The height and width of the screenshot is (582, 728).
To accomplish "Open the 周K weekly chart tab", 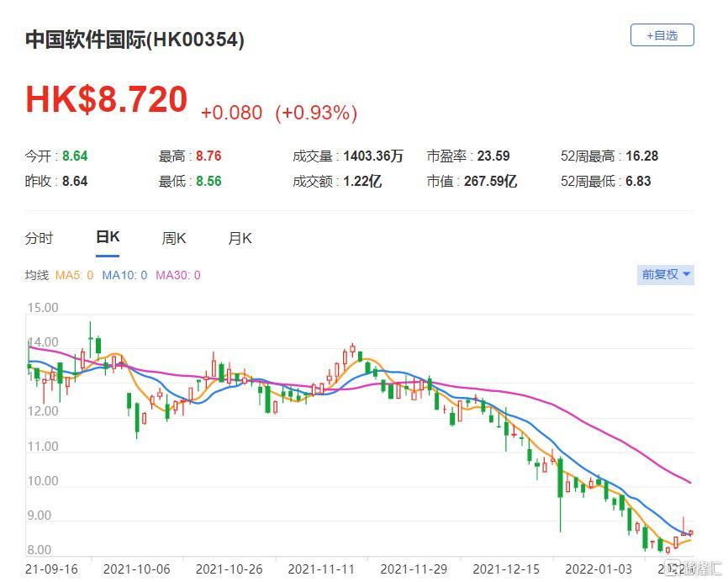I will click(174, 238).
